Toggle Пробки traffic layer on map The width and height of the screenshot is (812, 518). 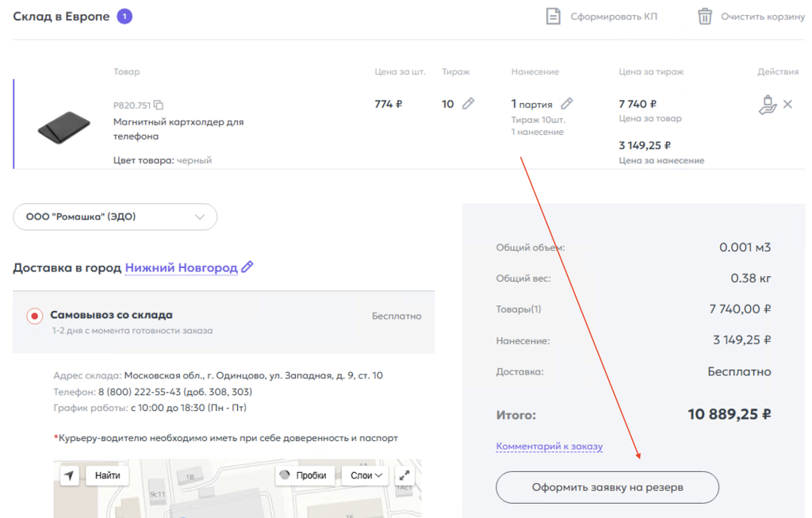(302, 475)
